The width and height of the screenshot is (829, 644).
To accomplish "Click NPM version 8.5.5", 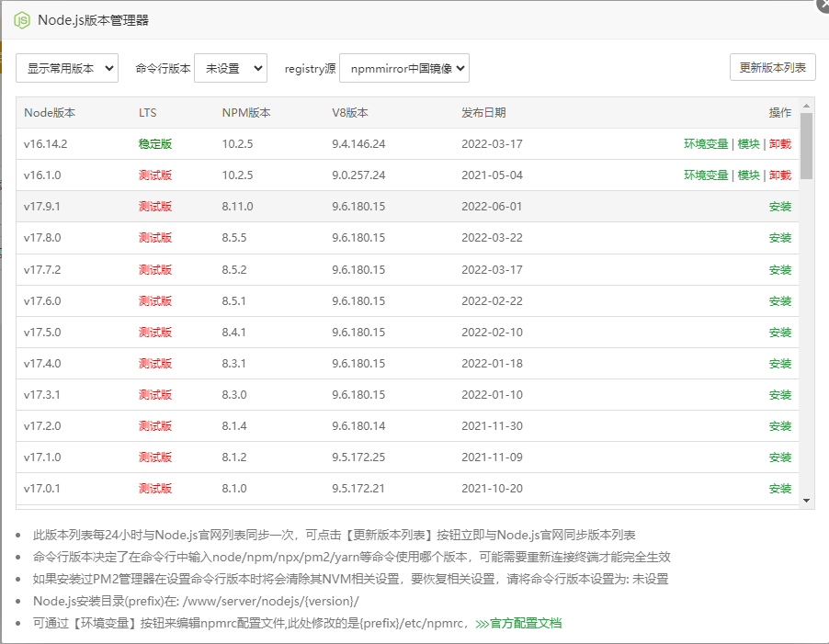I will pyautogui.click(x=234, y=238).
